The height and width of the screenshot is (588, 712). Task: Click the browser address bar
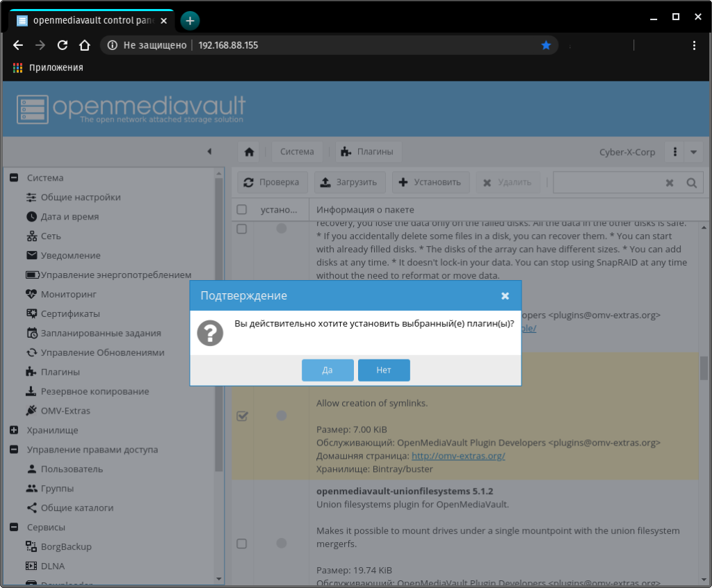coord(362,45)
